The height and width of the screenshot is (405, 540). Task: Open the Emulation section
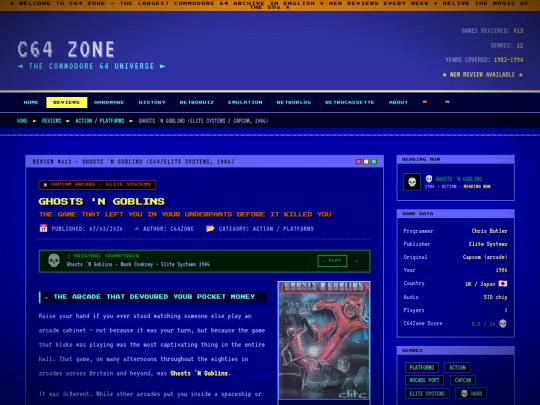[245, 102]
